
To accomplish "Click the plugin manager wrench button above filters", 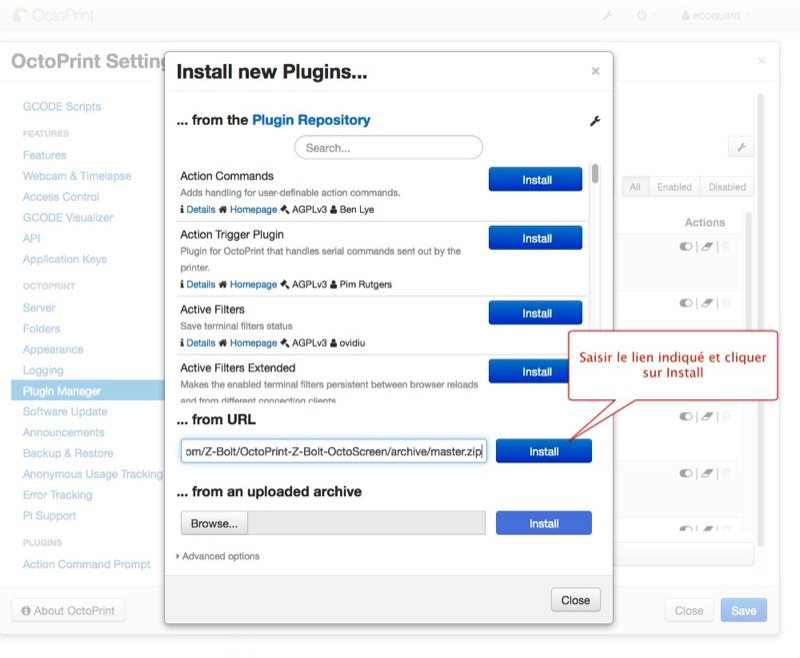I will [741, 147].
